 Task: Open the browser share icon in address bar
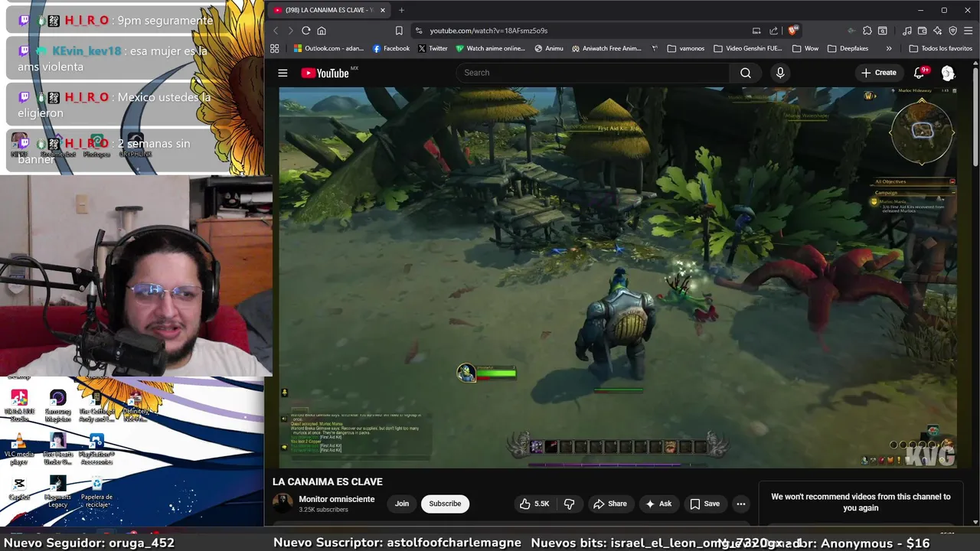[x=773, y=31]
